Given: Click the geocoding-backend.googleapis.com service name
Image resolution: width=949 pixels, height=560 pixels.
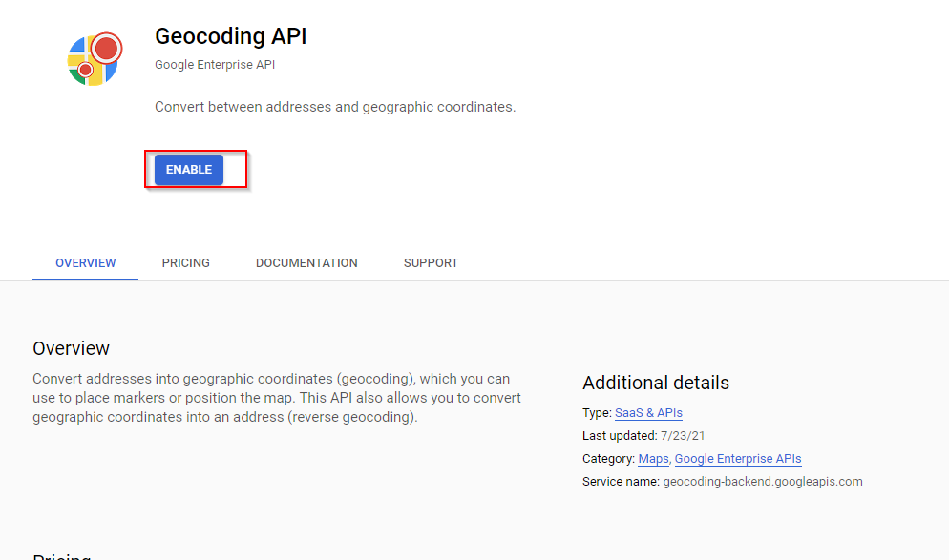Looking at the screenshot, I should tap(763, 482).
